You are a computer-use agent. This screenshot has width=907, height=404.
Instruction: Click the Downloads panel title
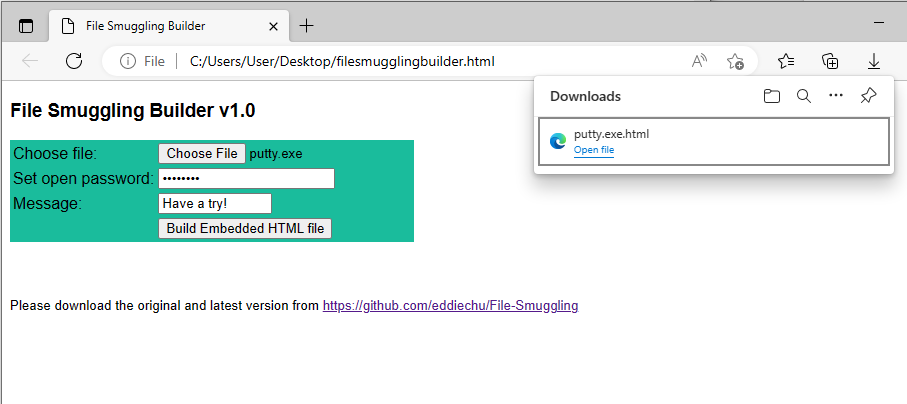tap(585, 96)
